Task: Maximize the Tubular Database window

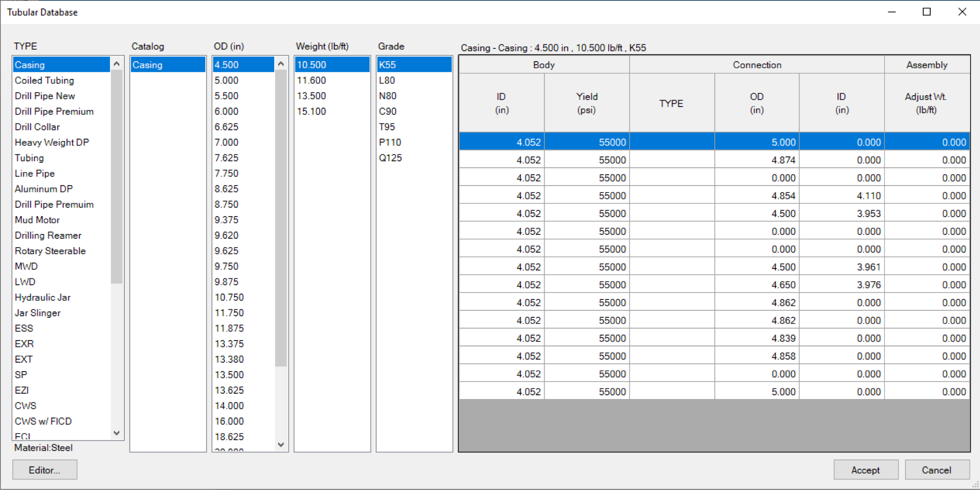Action: (x=927, y=12)
